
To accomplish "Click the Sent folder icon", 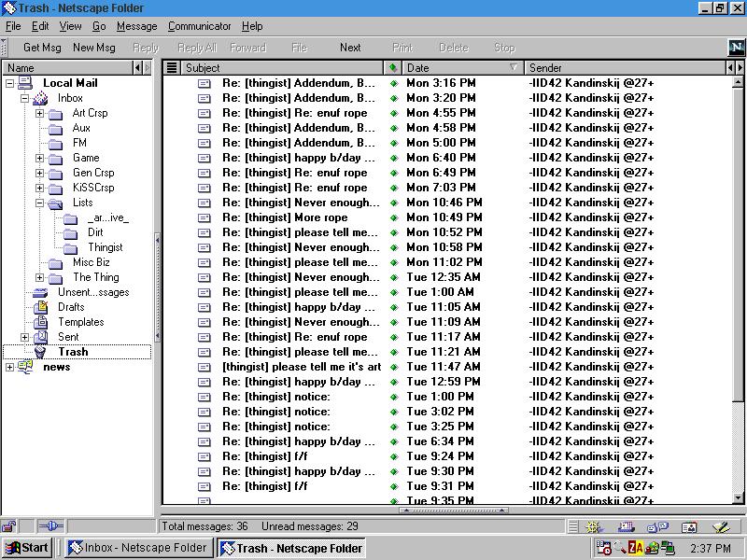I will pos(40,337).
